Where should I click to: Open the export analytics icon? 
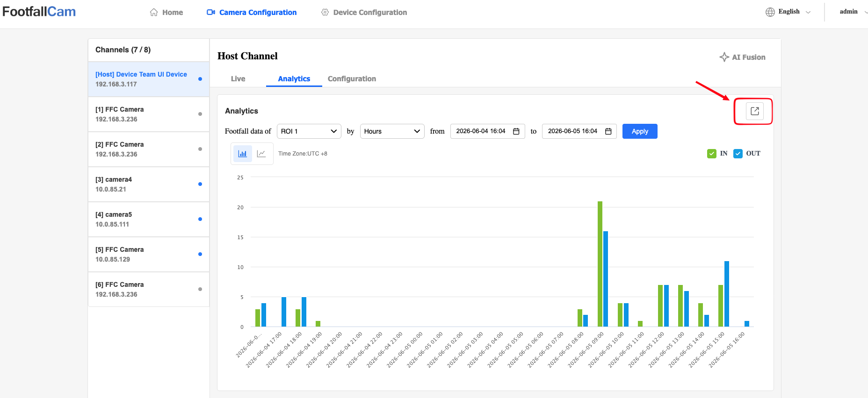click(x=754, y=111)
